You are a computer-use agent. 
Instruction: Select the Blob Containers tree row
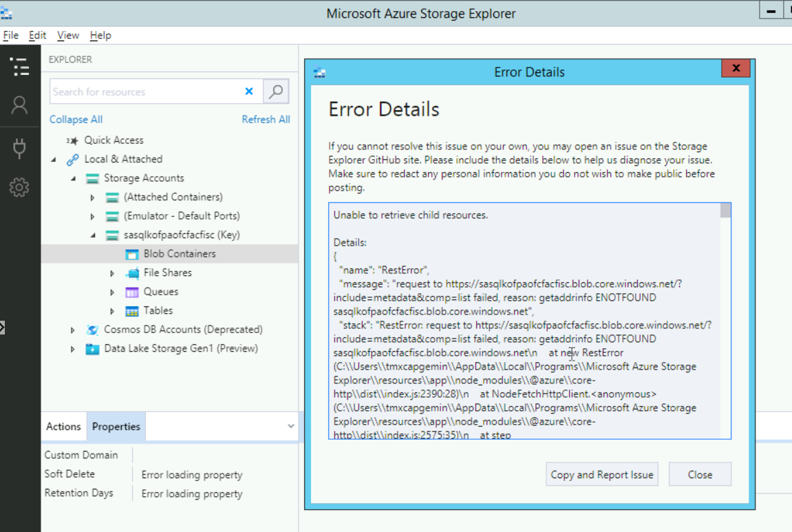coord(170,254)
